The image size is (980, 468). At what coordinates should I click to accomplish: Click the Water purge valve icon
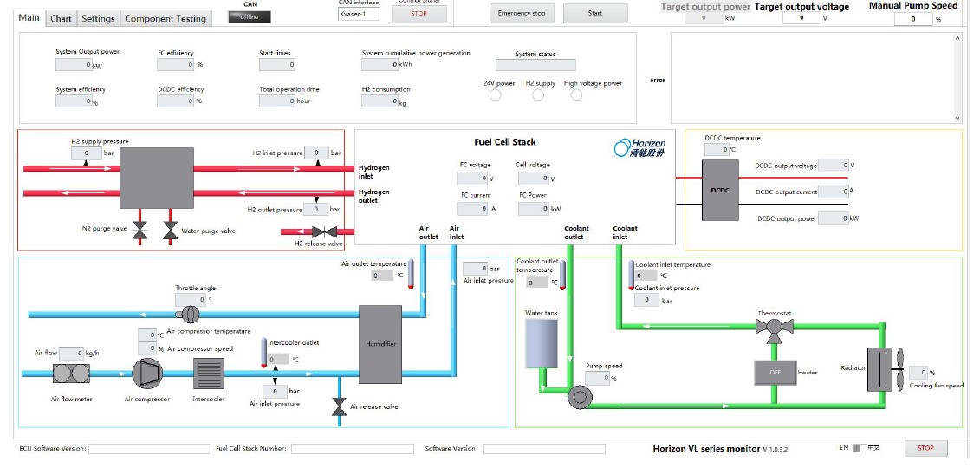coord(170,231)
